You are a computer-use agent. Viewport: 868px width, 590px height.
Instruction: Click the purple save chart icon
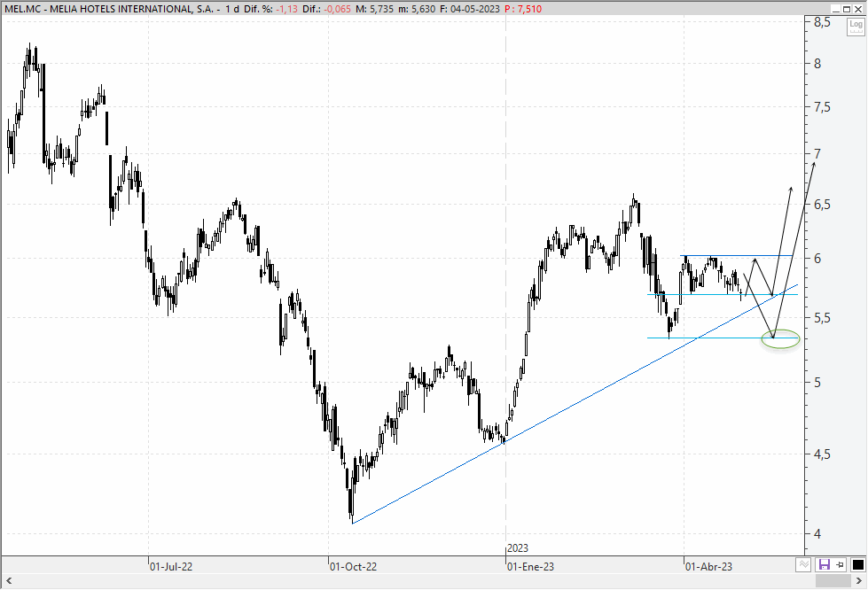pos(825,564)
